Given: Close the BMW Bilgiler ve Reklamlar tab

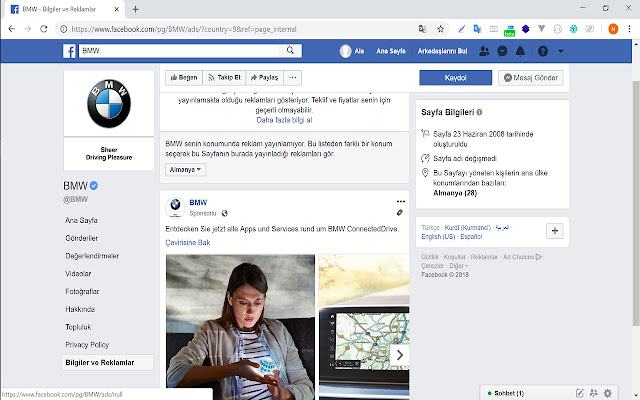Looking at the screenshot, I should [x=116, y=9].
